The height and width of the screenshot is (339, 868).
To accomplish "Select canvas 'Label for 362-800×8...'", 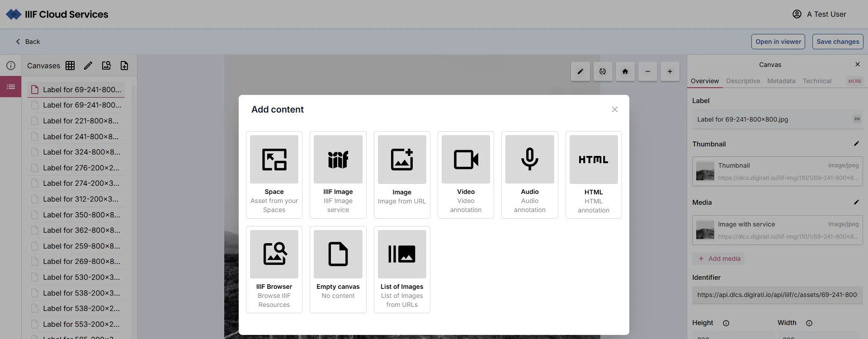I will 76,230.
